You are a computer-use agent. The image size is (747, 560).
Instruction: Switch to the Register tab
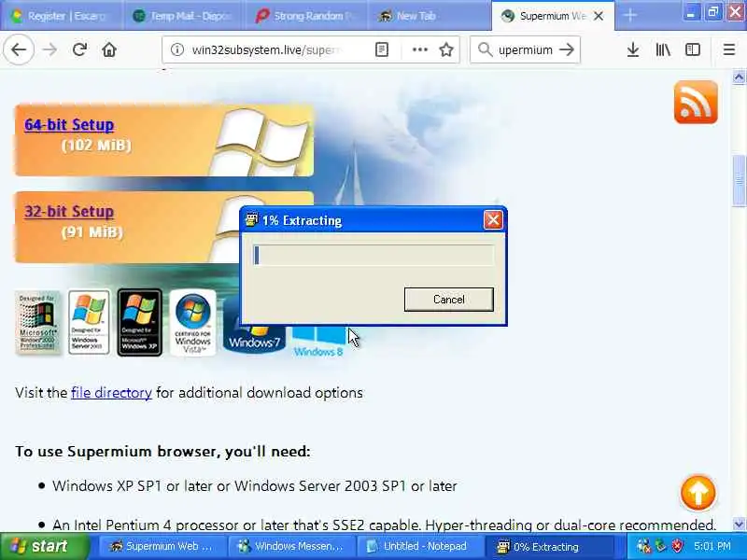coord(61,16)
